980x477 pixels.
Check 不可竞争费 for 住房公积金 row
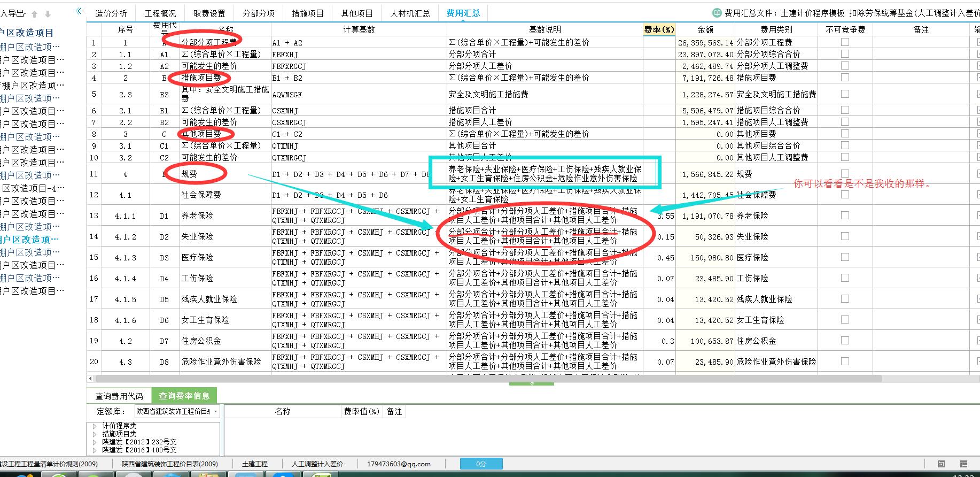click(845, 341)
